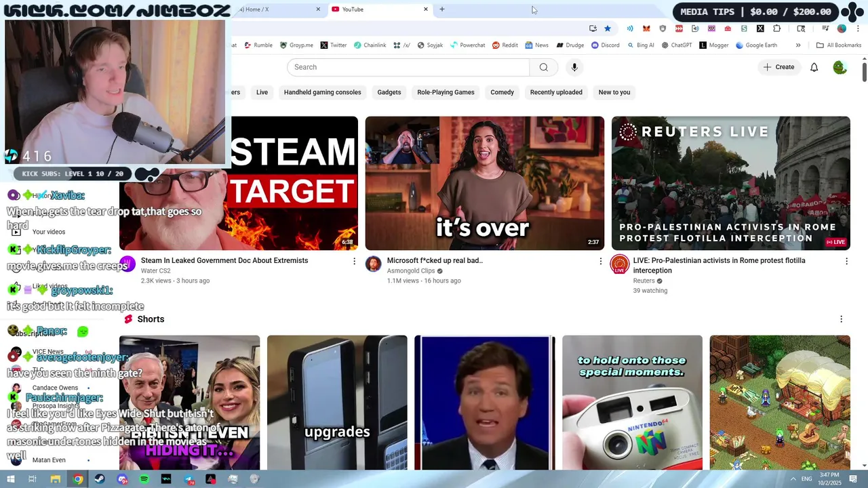Open more options for Reuters live video
868x488 pixels.
pyautogui.click(x=846, y=261)
